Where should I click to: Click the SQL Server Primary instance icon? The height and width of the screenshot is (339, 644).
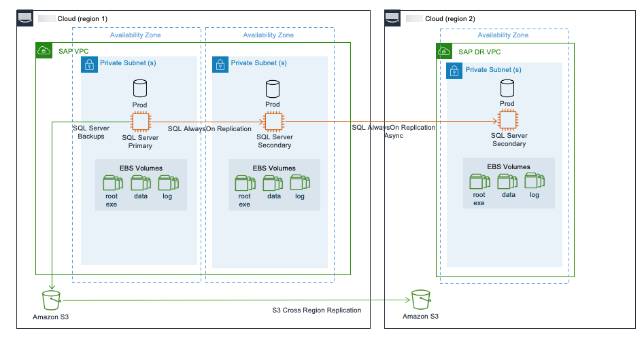[140, 122]
